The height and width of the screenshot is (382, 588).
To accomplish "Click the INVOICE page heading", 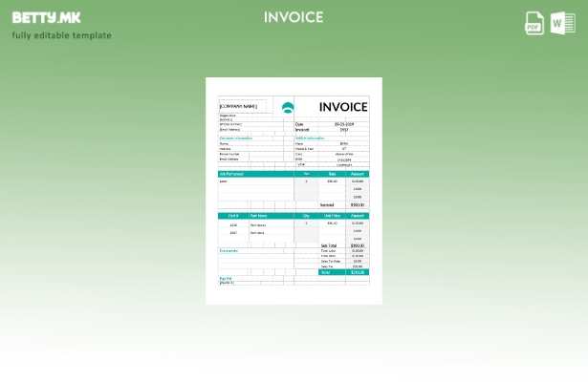I will (x=294, y=17).
